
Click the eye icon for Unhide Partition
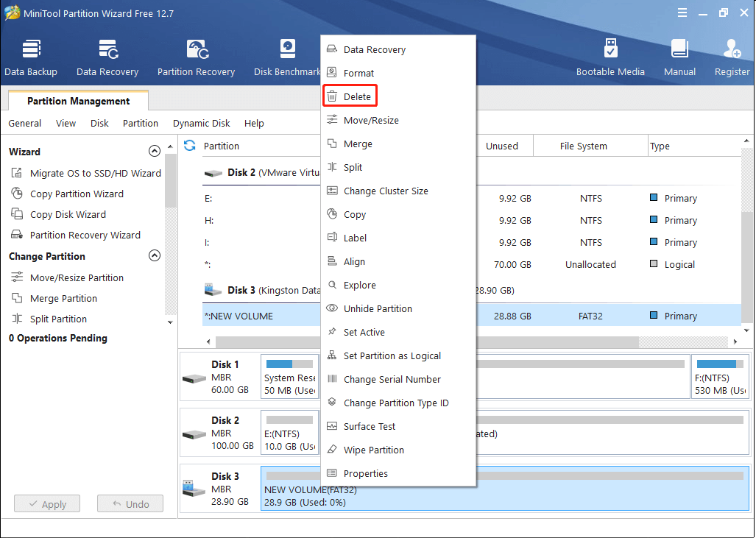[x=332, y=308]
